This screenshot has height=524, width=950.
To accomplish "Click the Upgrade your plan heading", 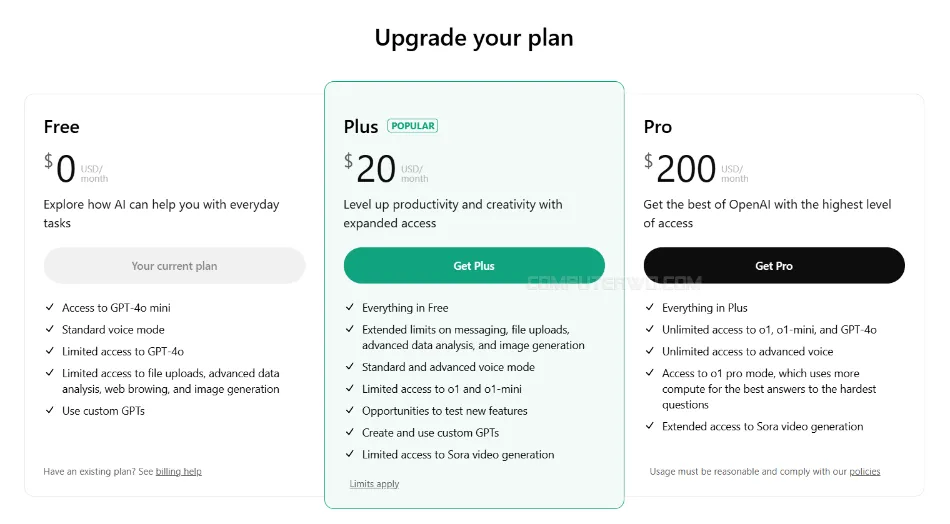I will click(x=474, y=38).
